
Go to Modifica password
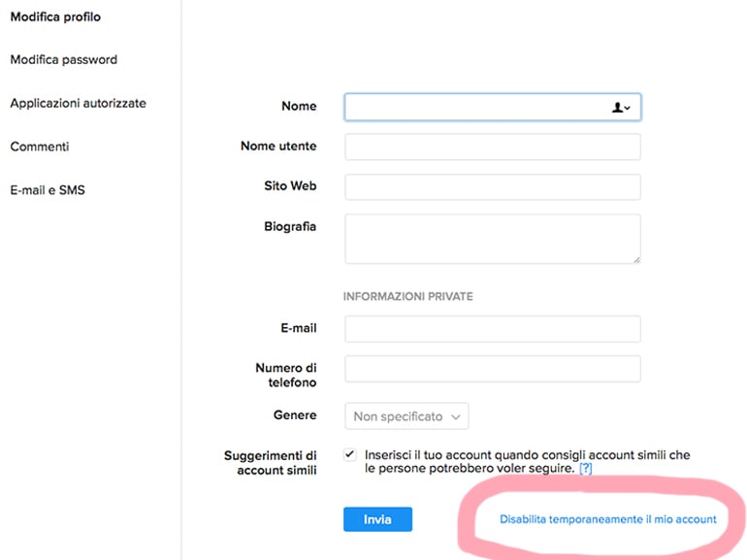[x=63, y=59]
